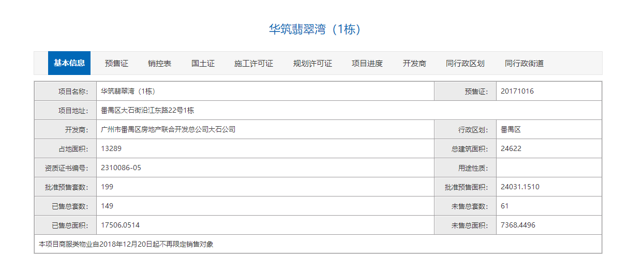
Task: Click the 已售总套数 label cell
Action: tap(66, 206)
